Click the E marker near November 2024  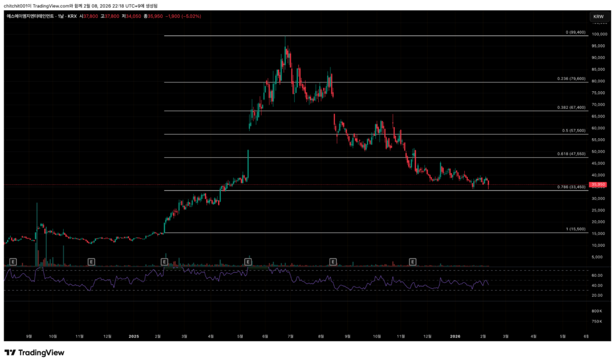91,262
